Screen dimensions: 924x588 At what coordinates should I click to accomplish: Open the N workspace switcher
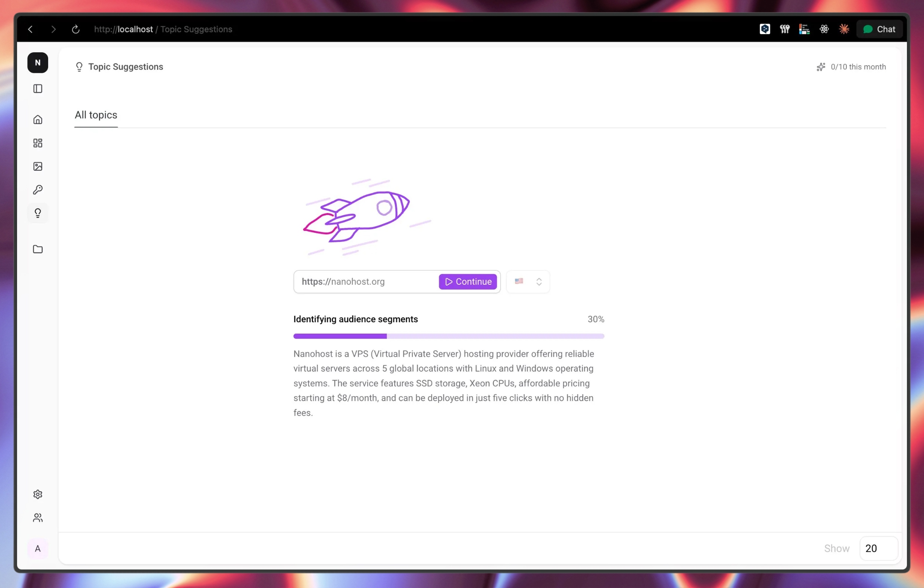tap(38, 63)
